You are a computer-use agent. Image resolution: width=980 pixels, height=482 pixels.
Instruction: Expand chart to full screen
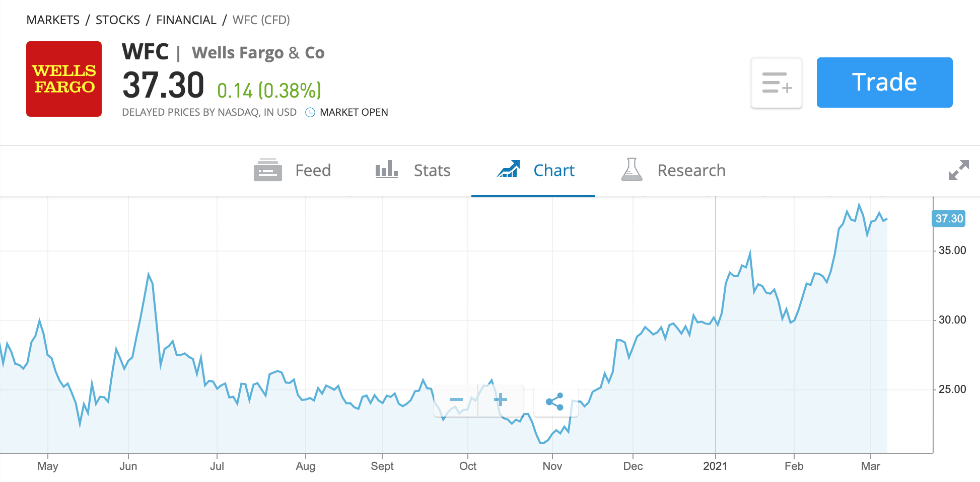click(x=958, y=170)
